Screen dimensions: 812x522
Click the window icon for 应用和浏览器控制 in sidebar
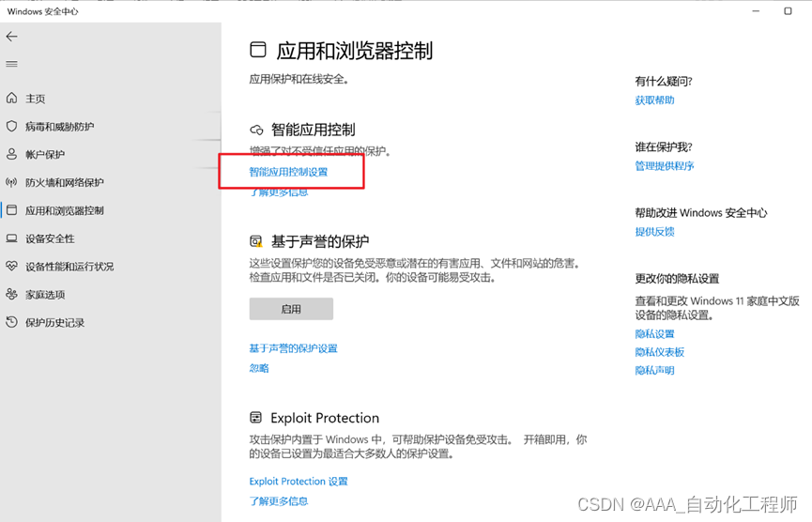tap(11, 209)
